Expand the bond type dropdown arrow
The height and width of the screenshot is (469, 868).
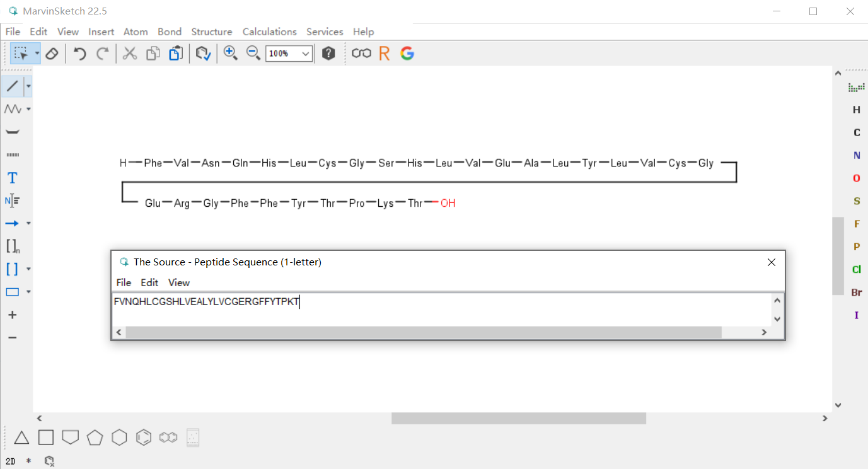pyautogui.click(x=28, y=86)
